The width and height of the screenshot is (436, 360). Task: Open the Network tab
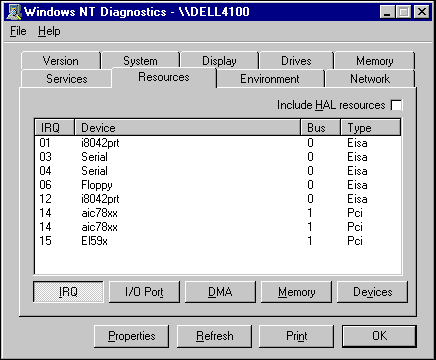tap(370, 79)
